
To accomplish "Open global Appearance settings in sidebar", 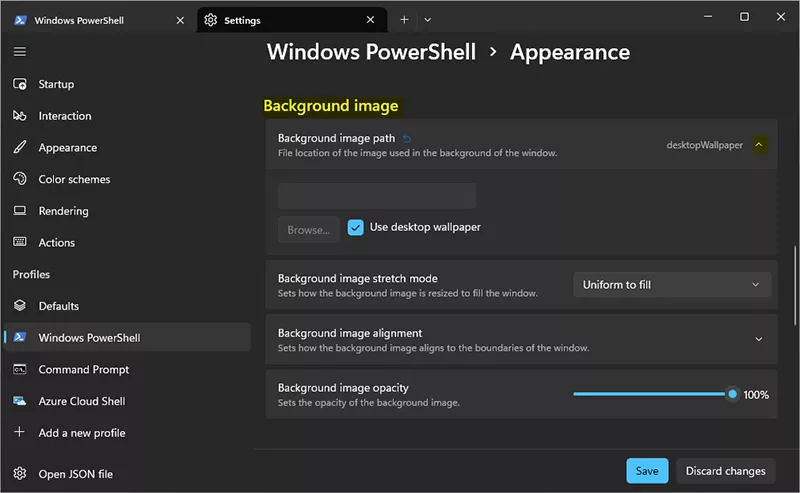I will click(x=128, y=147).
